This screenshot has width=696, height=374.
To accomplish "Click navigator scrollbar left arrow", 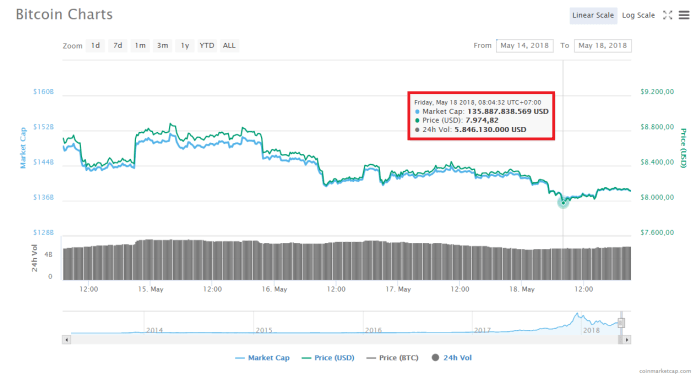I will pos(67,340).
